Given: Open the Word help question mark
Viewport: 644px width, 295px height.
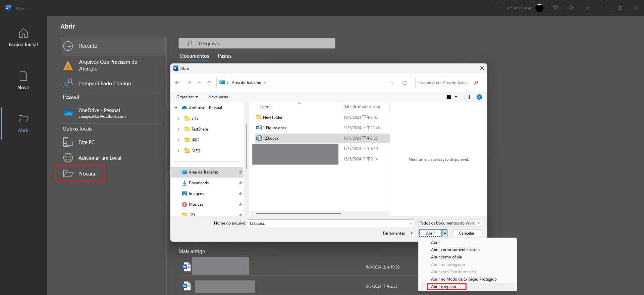Looking at the screenshot, I should click(x=587, y=8).
